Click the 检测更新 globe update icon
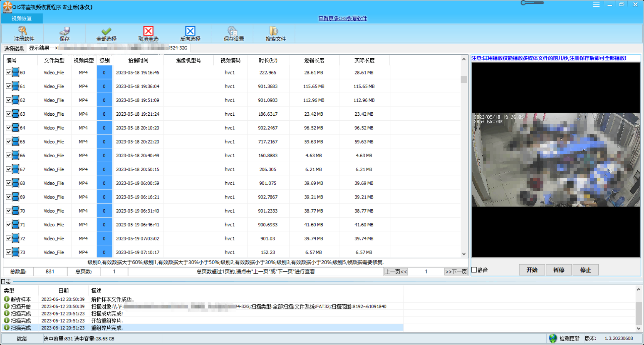644x345 pixels. point(553,338)
